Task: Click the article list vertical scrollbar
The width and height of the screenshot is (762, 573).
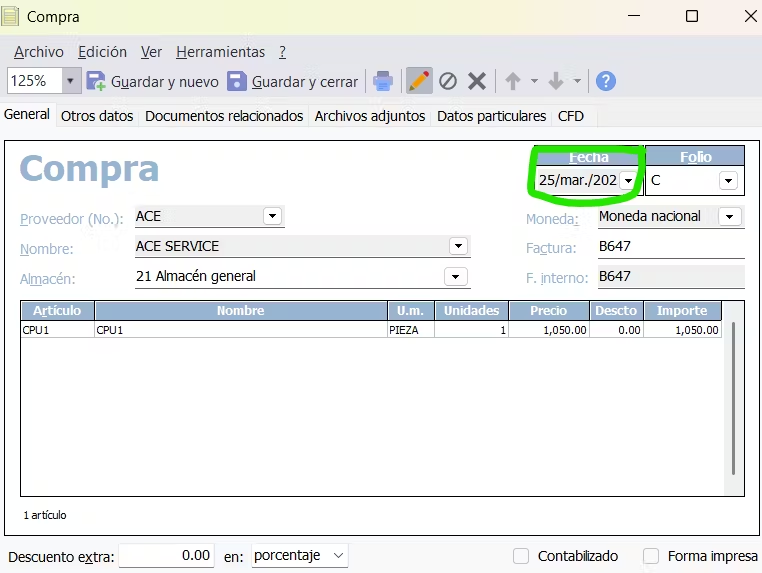Action: pyautogui.click(x=734, y=398)
